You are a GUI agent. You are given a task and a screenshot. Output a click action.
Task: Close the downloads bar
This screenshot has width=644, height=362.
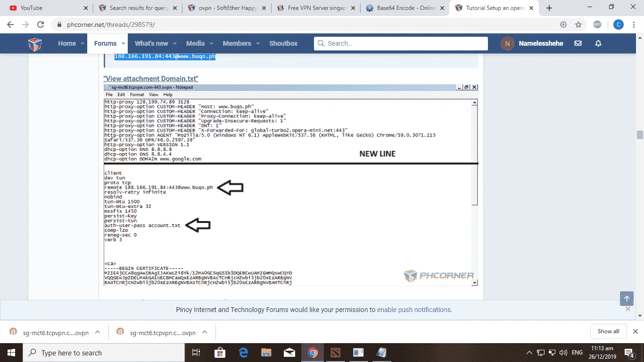coord(636,331)
